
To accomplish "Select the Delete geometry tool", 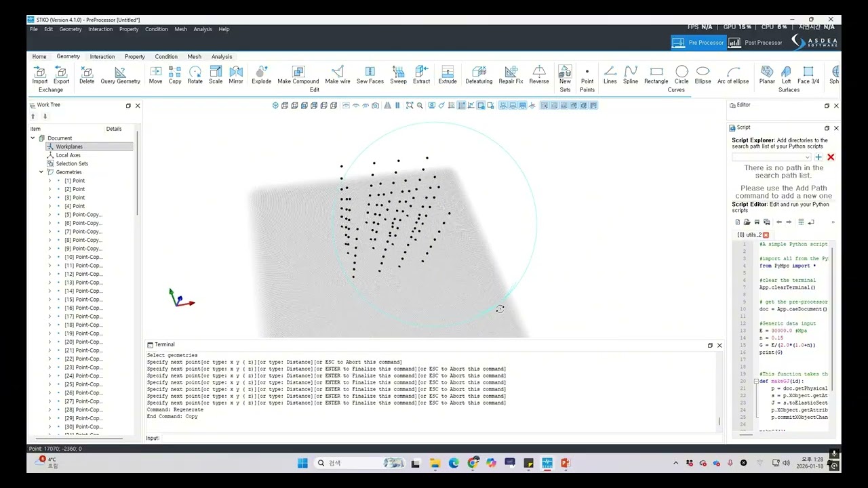I will [87, 75].
